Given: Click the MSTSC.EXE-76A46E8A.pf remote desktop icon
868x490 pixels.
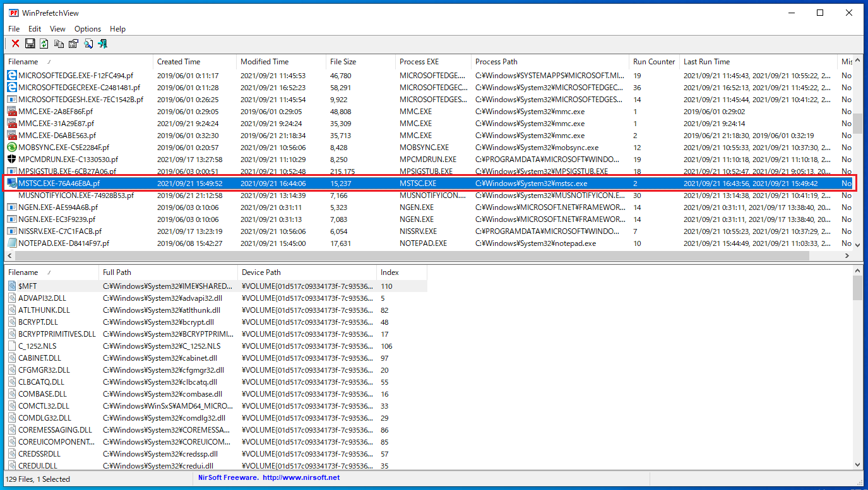Looking at the screenshot, I should (x=11, y=184).
